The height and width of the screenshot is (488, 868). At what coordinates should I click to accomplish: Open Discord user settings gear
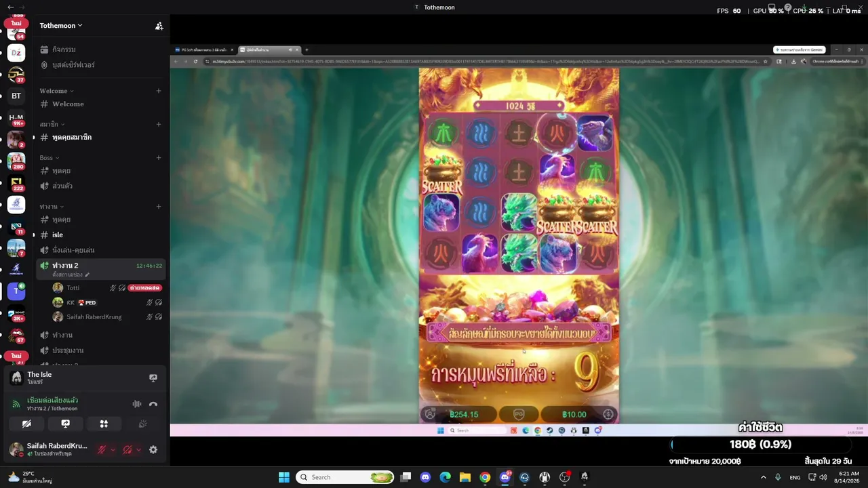point(153,450)
